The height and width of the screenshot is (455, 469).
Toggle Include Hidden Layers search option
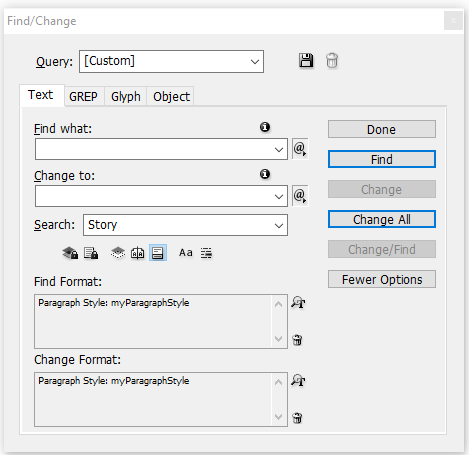[118, 253]
